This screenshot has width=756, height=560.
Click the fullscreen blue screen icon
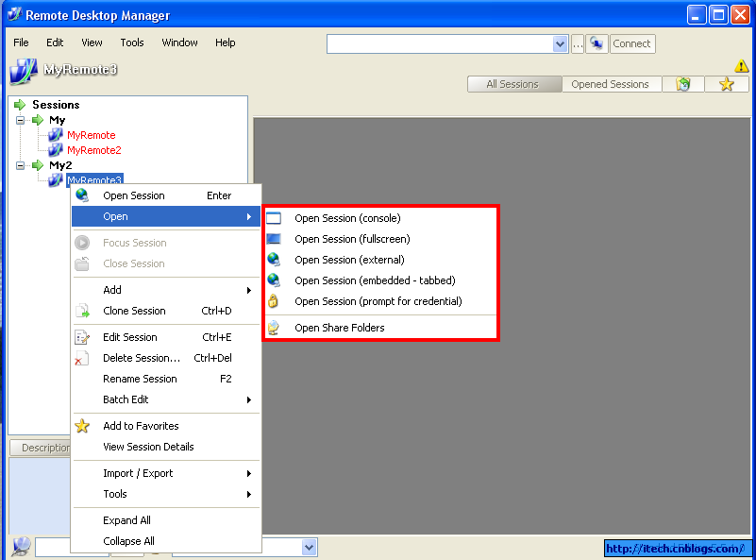click(x=274, y=238)
